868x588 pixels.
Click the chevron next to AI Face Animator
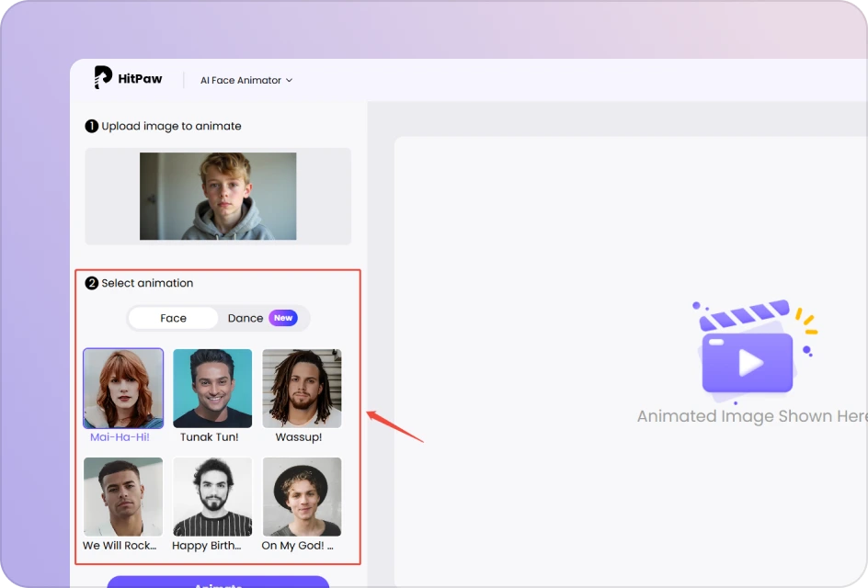coord(288,80)
